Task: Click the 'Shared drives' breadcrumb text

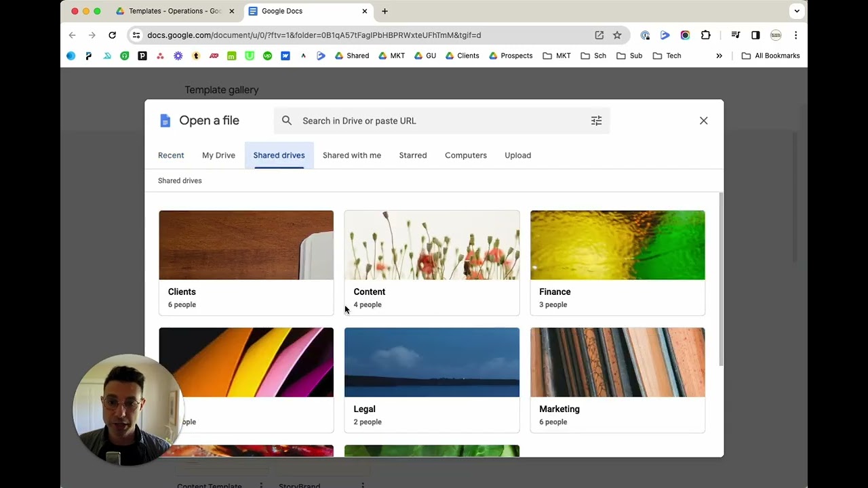Action: click(x=180, y=181)
